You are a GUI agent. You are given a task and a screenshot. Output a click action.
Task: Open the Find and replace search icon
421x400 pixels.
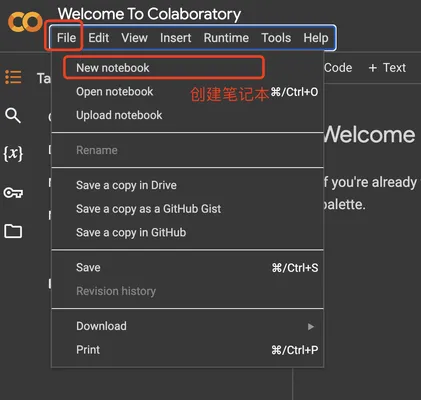(x=13, y=116)
